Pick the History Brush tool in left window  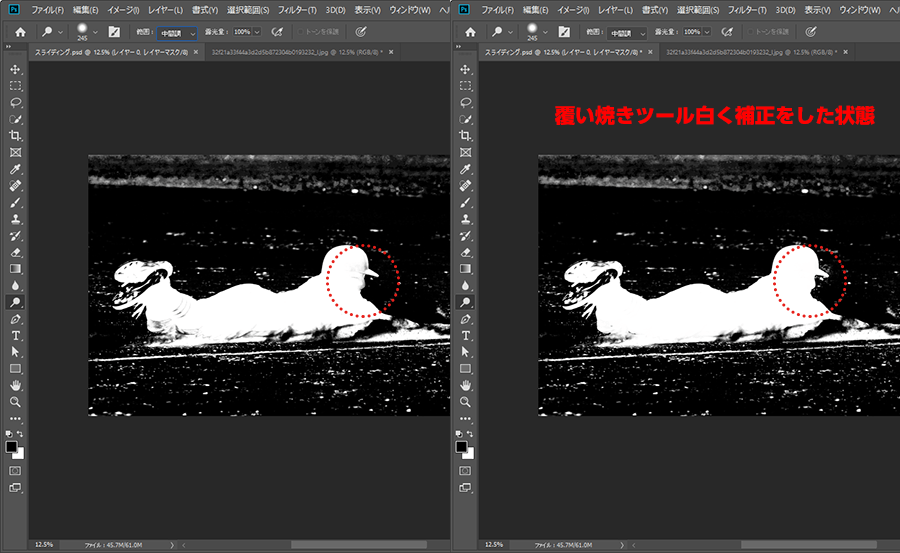click(15, 236)
